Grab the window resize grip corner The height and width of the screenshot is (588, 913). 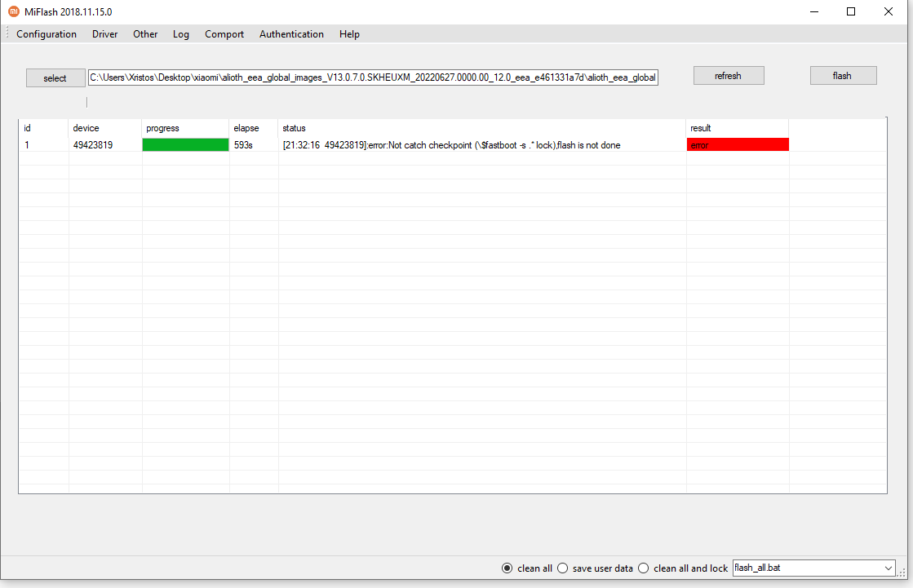[x=902, y=573]
